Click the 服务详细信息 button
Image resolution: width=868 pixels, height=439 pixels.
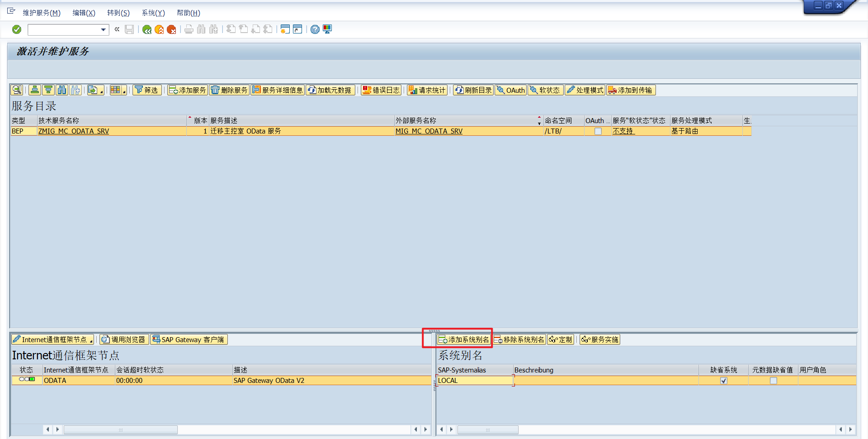278,90
